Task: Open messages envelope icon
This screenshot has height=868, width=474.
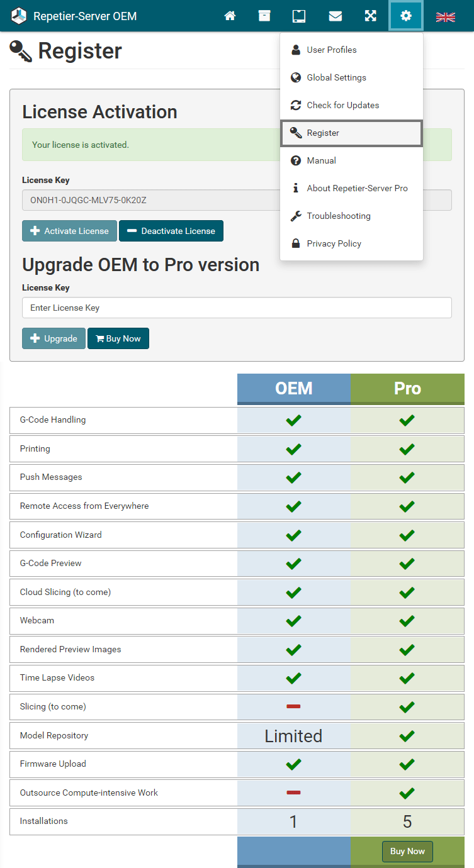Action: click(x=336, y=16)
